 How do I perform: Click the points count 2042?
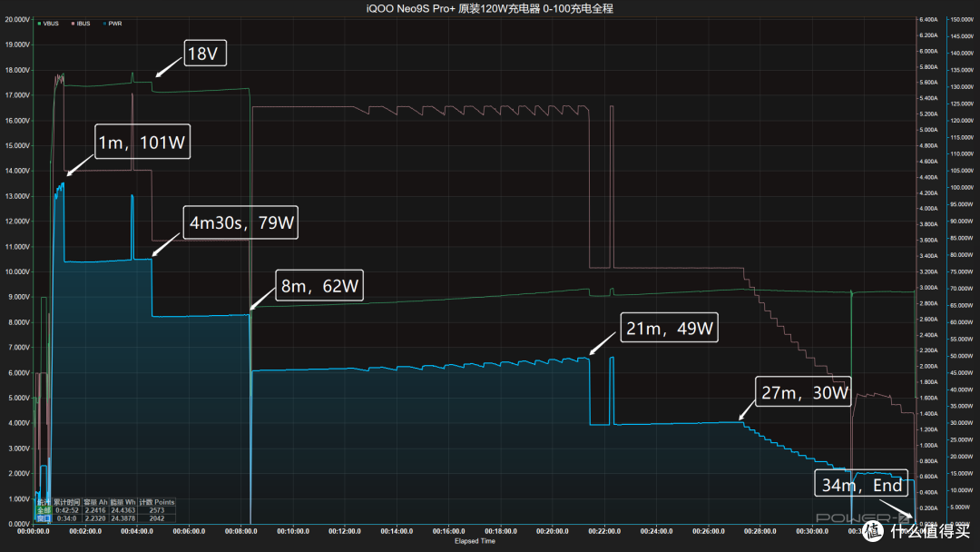click(x=157, y=518)
